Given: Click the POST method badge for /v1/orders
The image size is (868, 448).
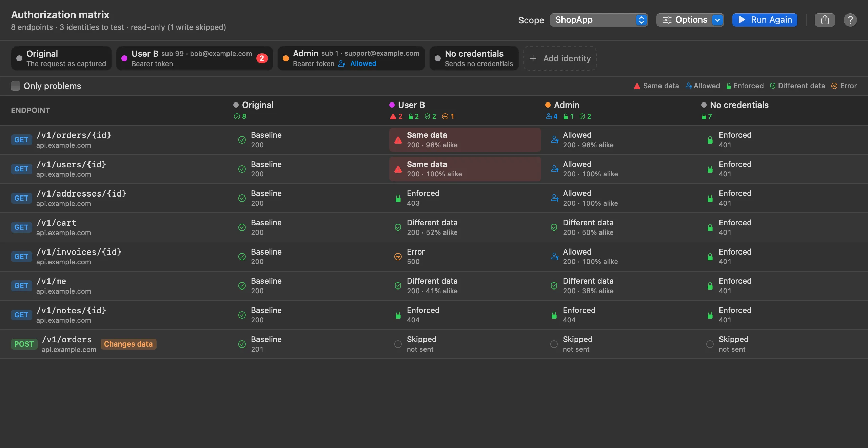Looking at the screenshot, I should 24,344.
